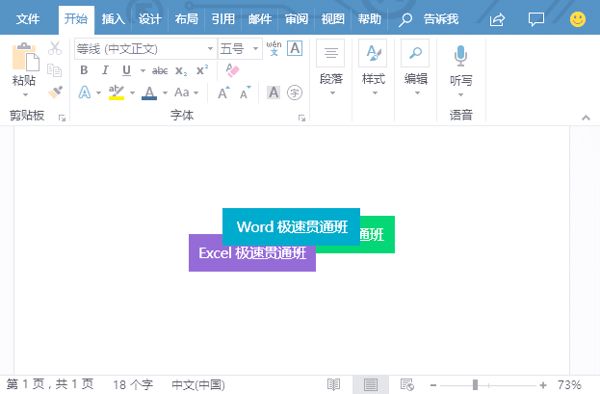This screenshot has height=394, width=600.
Task: Switch to the 设计 tab
Action: click(x=150, y=19)
